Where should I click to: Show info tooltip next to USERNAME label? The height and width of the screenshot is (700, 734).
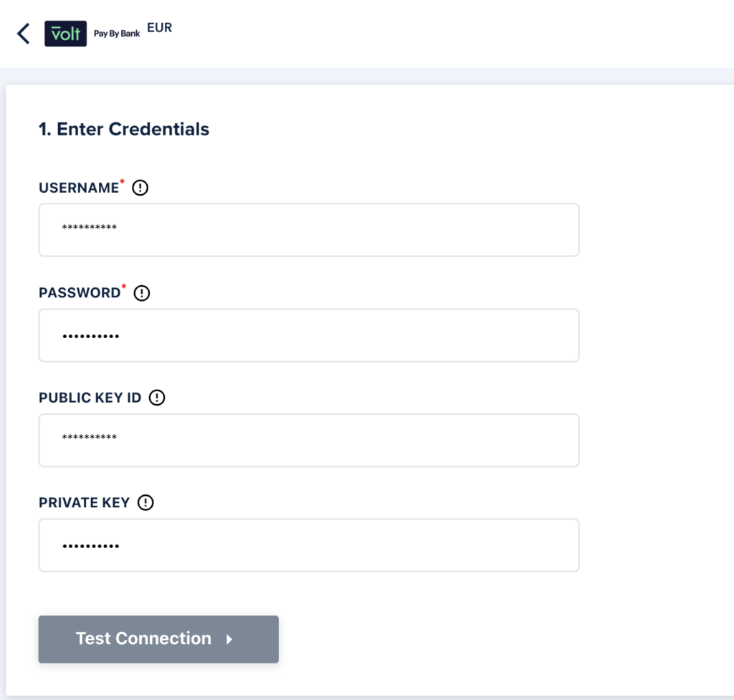[140, 188]
